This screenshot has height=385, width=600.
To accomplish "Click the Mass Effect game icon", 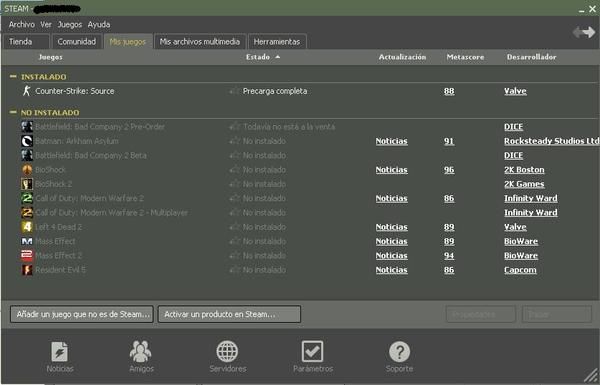I will click(x=27, y=241).
